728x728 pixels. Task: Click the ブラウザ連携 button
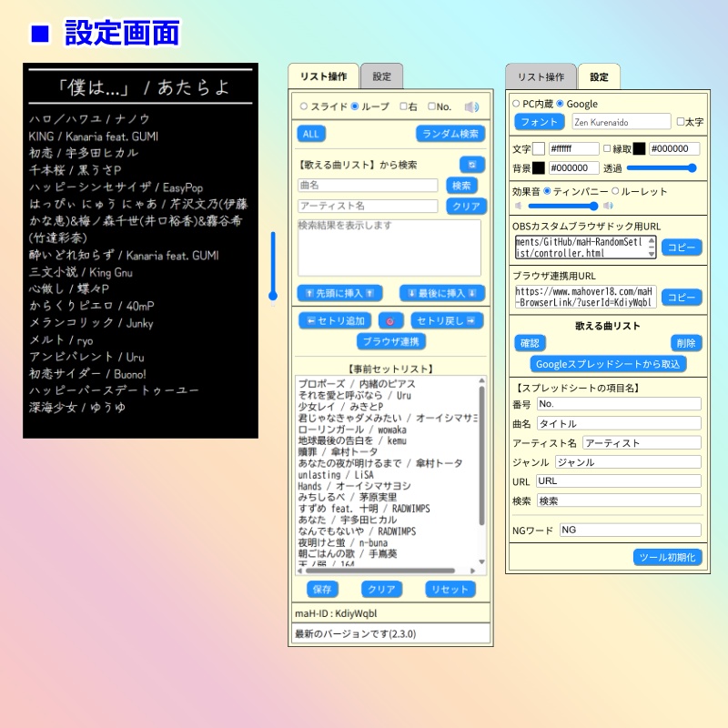(391, 342)
